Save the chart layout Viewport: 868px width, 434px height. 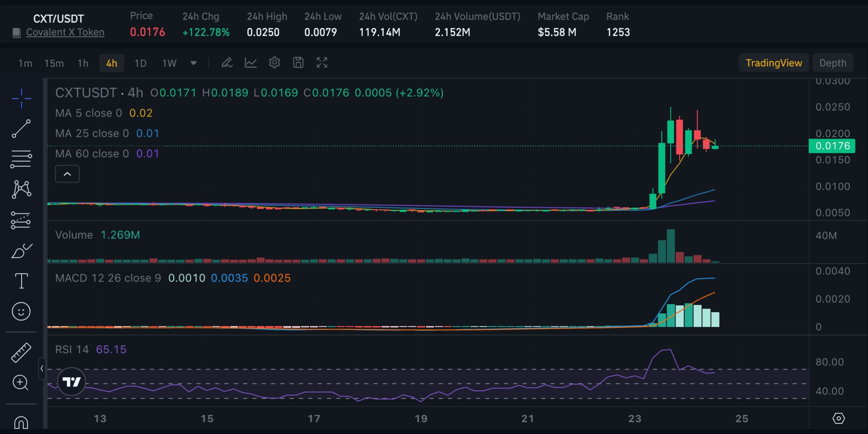tap(298, 62)
